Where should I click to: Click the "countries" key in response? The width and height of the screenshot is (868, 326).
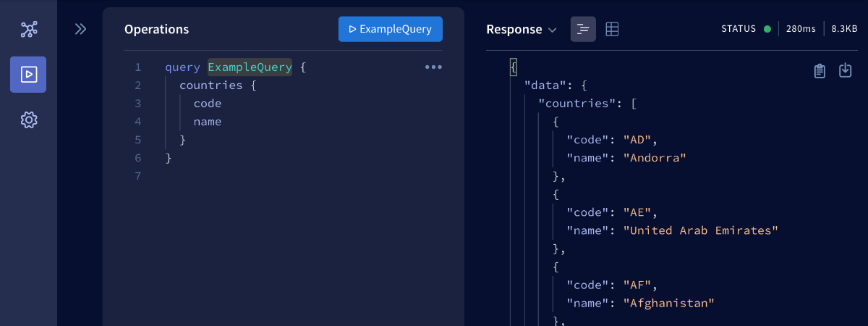coord(577,104)
